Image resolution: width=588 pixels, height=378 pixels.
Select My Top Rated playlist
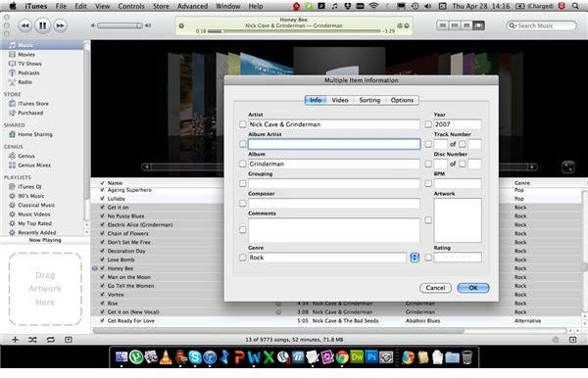click(34, 223)
